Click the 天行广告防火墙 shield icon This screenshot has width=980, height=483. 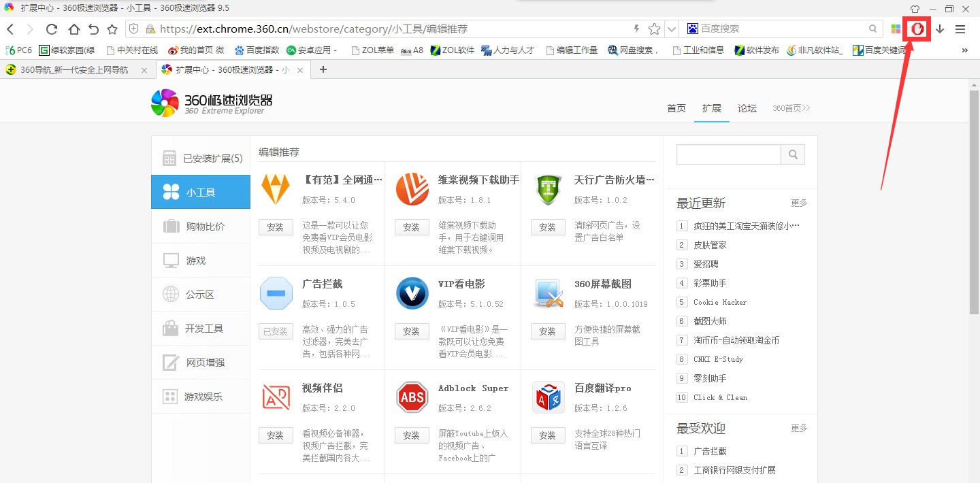(549, 189)
